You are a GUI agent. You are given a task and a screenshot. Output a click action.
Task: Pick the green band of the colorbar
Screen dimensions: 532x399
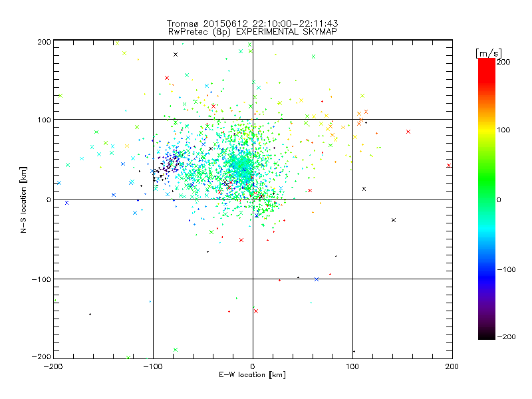pyautogui.click(x=487, y=180)
